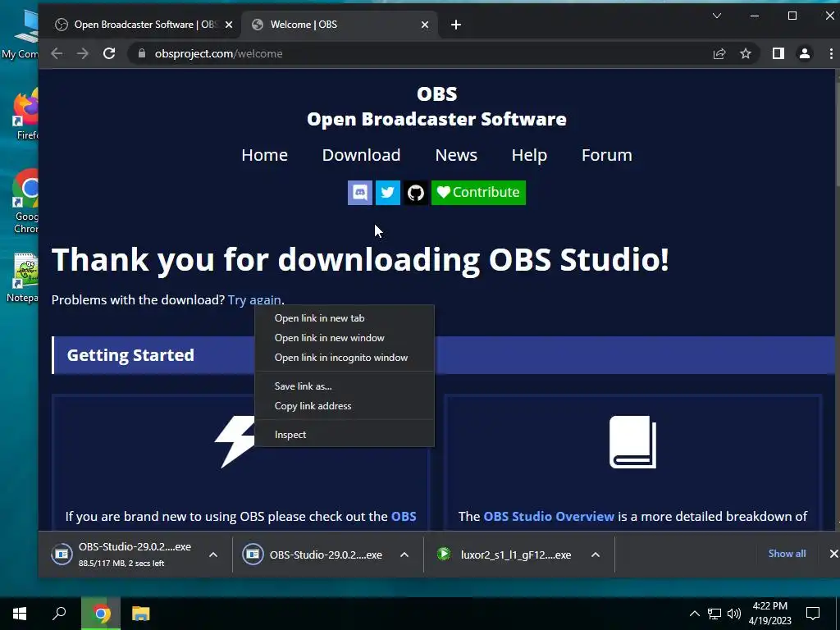Reload the page with refresh icon
This screenshot has height=630, width=840.
point(109,53)
